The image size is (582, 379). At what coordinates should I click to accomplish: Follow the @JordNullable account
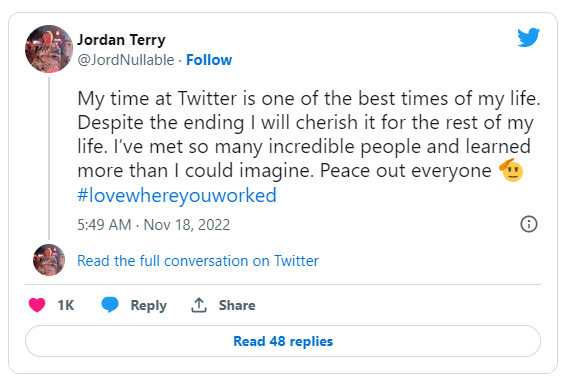point(209,60)
